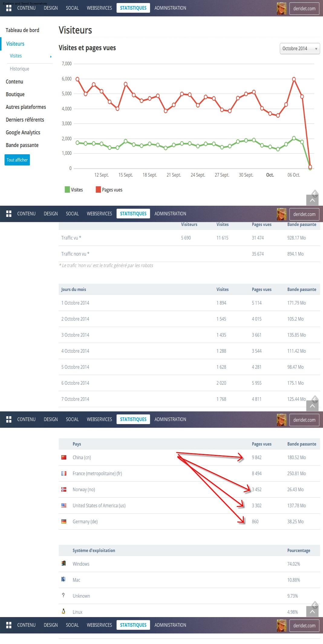Select Bande passante from the sidebar
This screenshot has height=644, width=323.
pos(22,145)
